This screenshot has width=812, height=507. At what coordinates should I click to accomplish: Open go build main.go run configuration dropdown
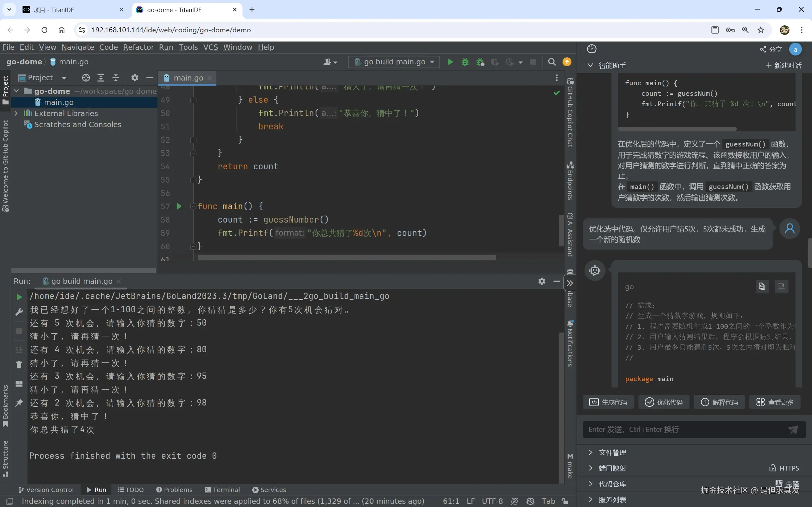(394, 62)
